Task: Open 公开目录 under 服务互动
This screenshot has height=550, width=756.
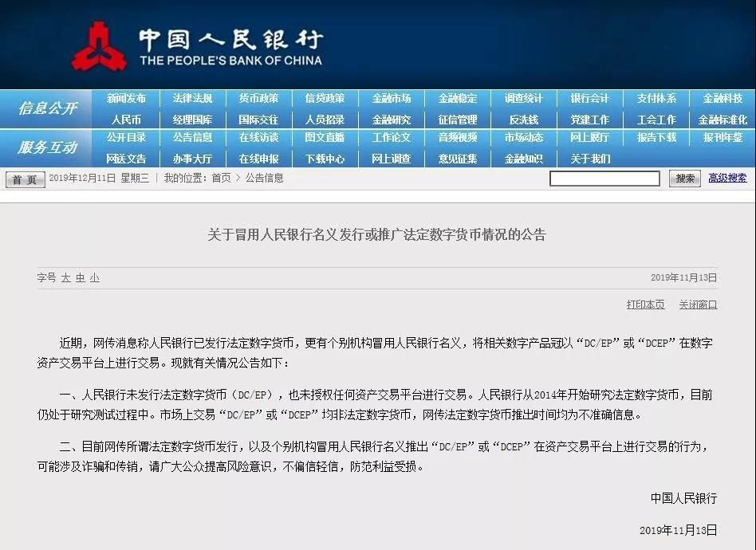Action: (126, 137)
